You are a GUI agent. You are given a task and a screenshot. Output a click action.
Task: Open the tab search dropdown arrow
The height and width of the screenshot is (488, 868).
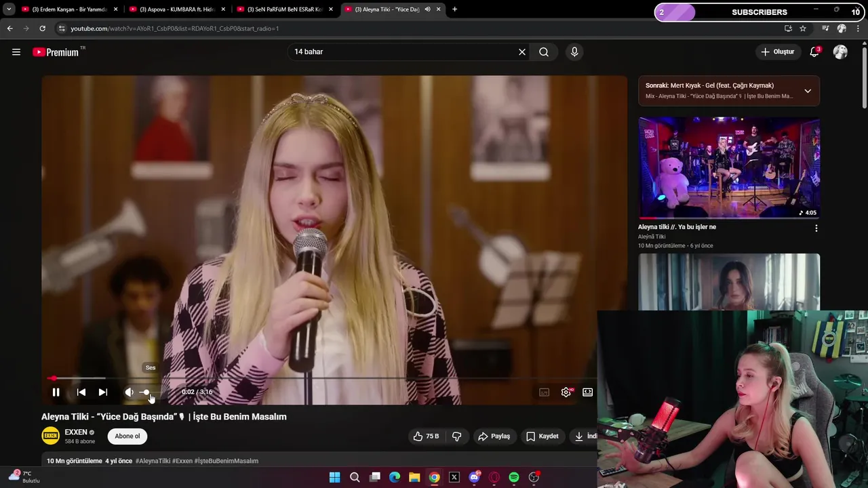click(9, 9)
